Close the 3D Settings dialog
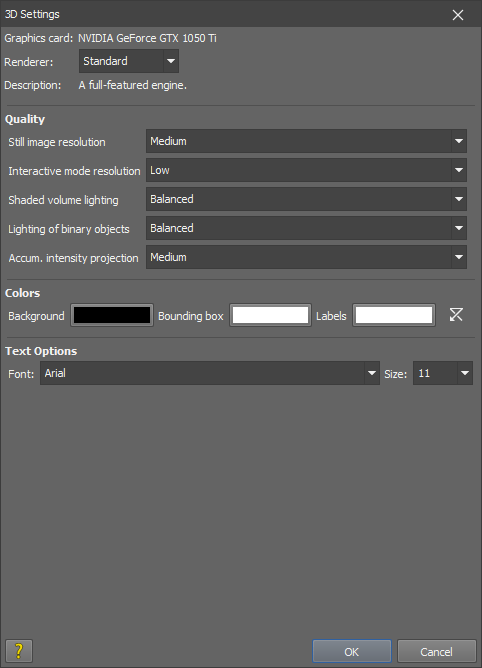Screen dimensions: 482x668 click(458, 15)
